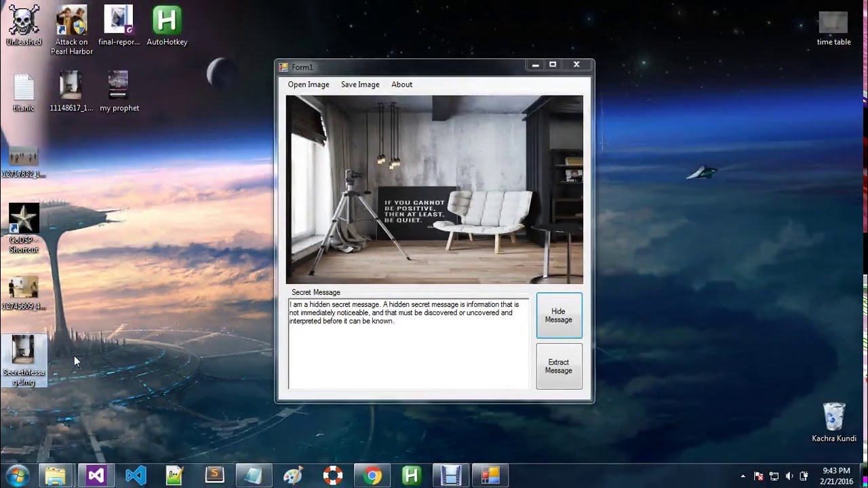Image resolution: width=868 pixels, height=488 pixels.
Task: Minimize the Form1 window
Action: point(535,65)
